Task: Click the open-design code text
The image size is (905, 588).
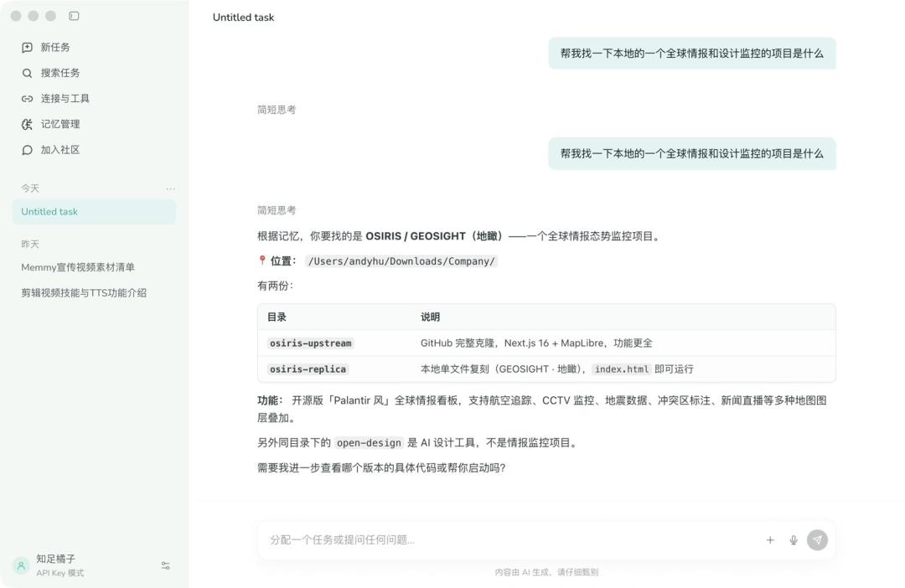Action: pyautogui.click(x=369, y=443)
